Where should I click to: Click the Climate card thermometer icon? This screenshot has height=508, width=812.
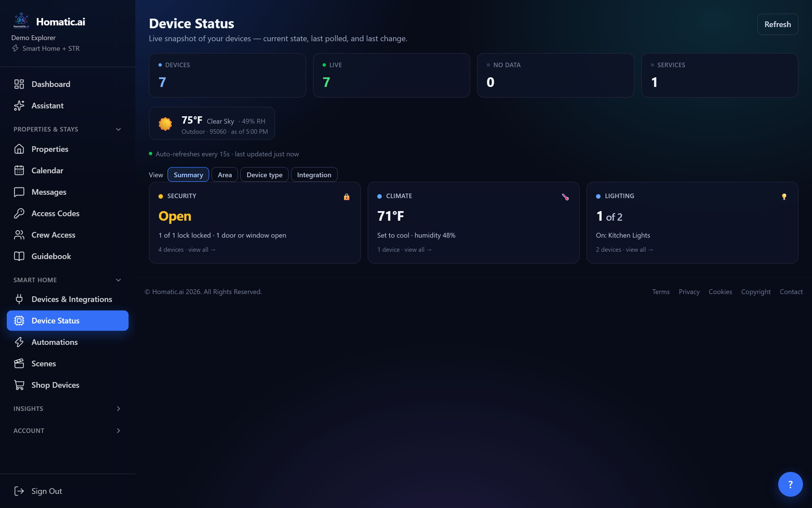pyautogui.click(x=565, y=197)
